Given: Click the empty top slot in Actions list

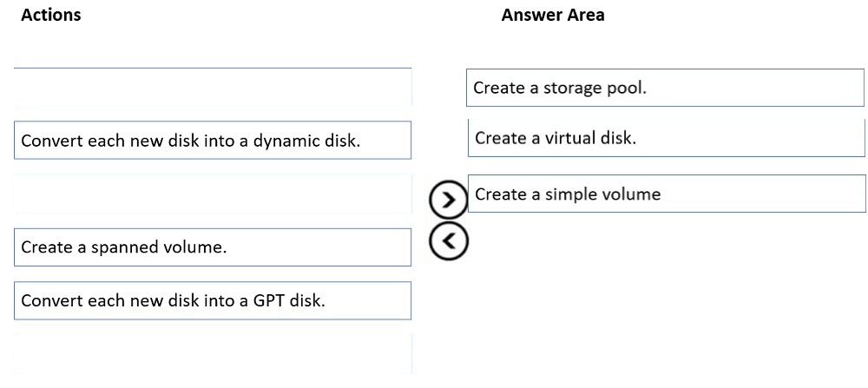Looking at the screenshot, I should point(213,87).
